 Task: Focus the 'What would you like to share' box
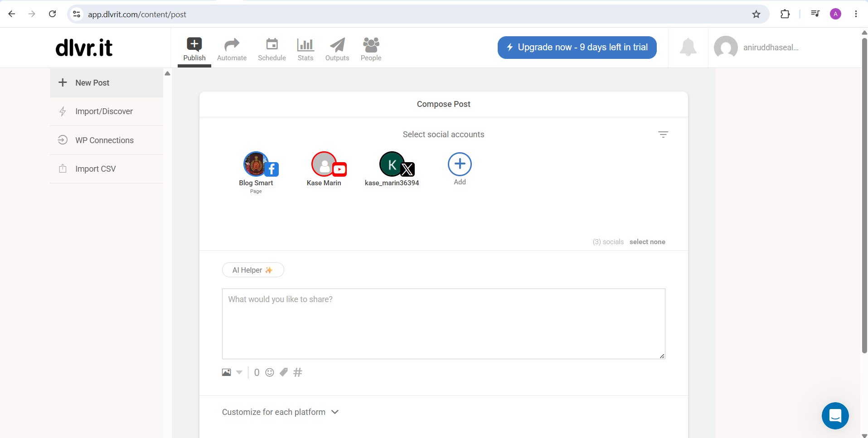444,324
